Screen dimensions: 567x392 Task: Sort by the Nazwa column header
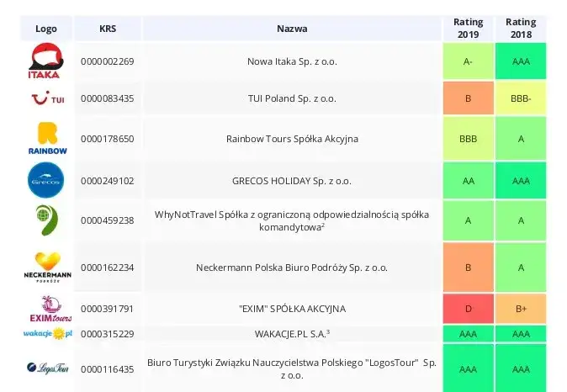coord(292,29)
